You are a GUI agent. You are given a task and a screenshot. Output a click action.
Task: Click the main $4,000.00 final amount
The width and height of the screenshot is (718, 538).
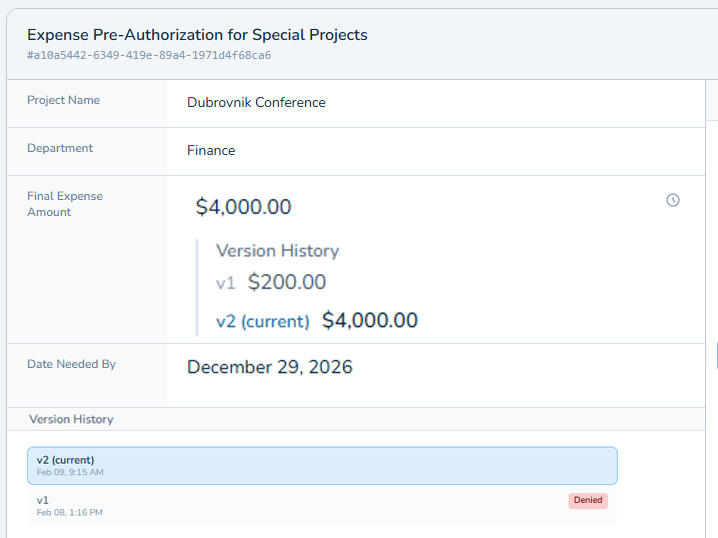243,207
